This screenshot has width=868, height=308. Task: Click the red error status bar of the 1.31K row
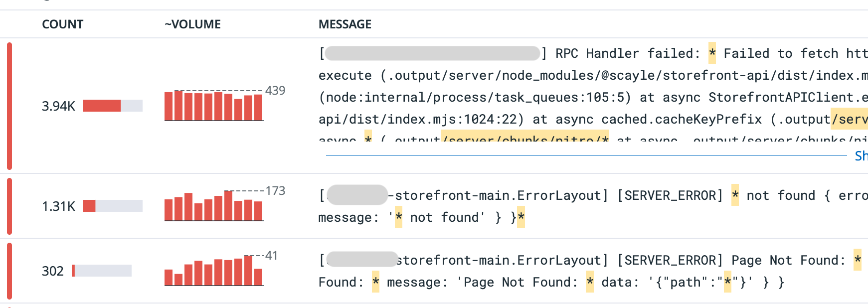9,206
